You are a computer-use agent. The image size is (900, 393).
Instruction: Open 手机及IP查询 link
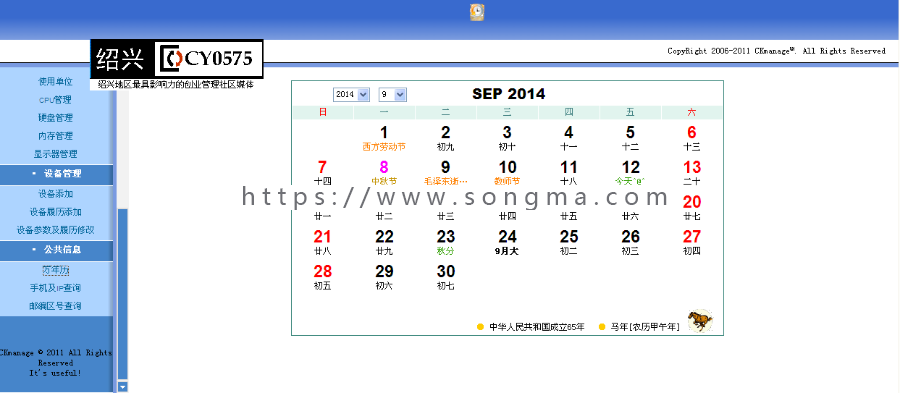[x=56, y=288]
